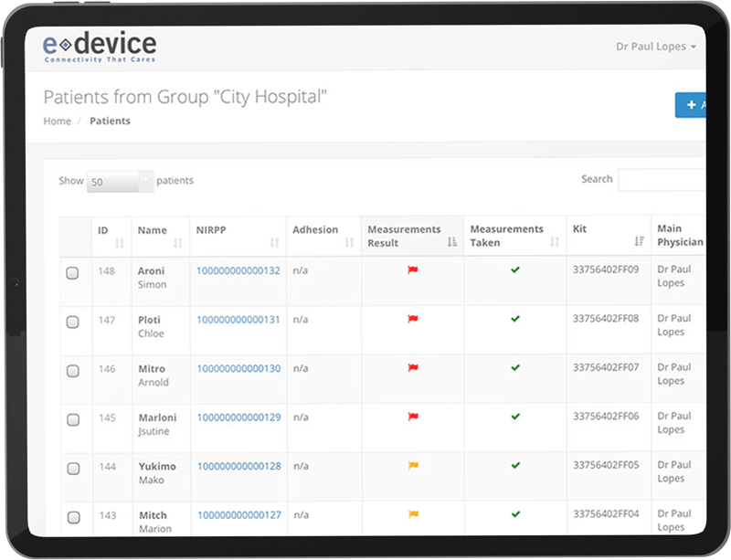731x560 pixels.
Task: Sort by Kit column icon
Action: 639,242
